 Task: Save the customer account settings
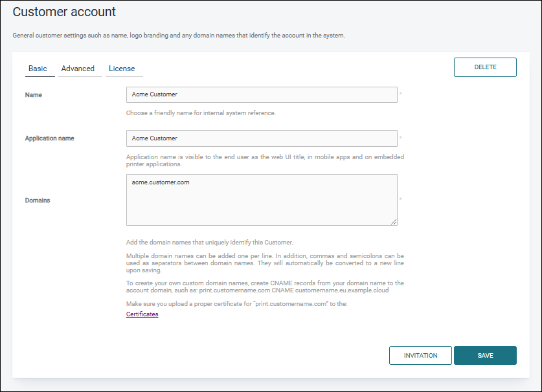pyautogui.click(x=485, y=355)
